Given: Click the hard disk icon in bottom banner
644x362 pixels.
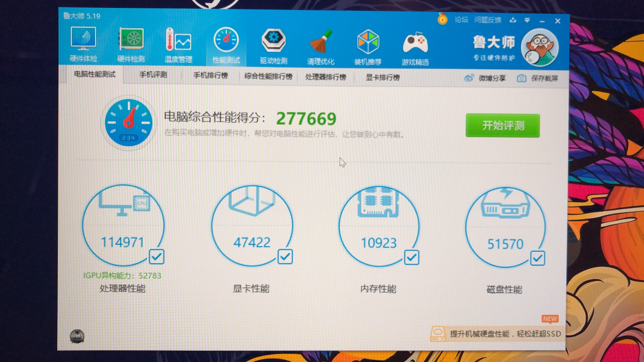Looking at the screenshot, I should [438, 334].
